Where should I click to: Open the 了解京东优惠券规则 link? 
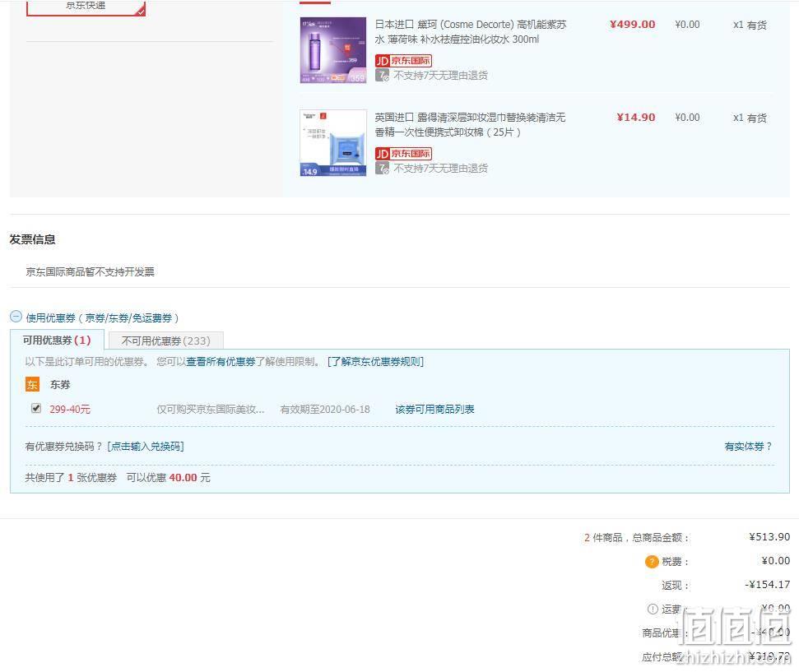pyautogui.click(x=375, y=362)
